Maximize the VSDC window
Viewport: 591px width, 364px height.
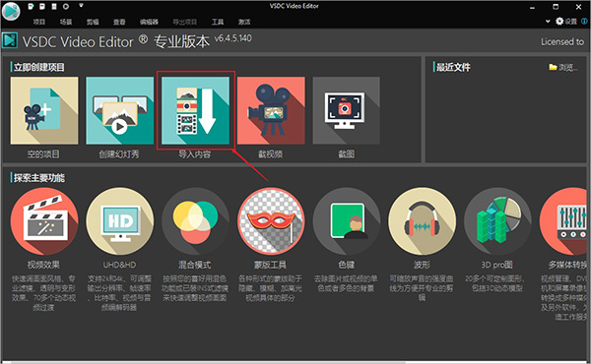click(x=556, y=7)
